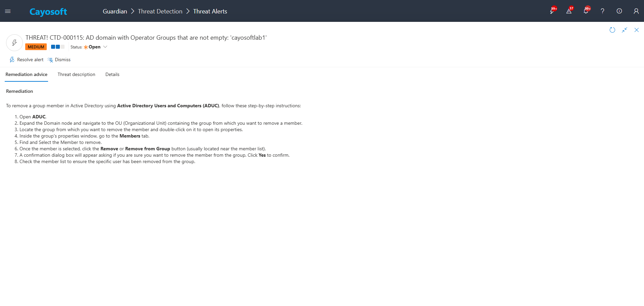Expand the Status Open dropdown chevron
Viewport: 644px width, 306px height.
[x=105, y=47]
